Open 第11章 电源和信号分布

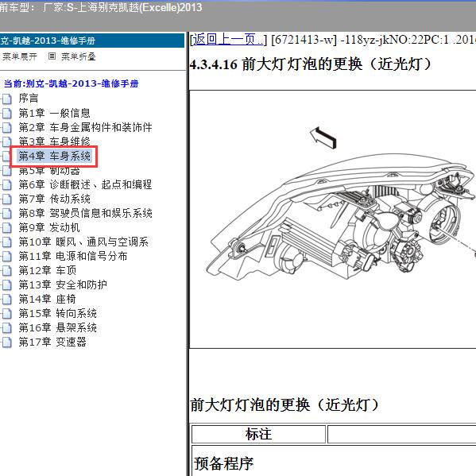[x=73, y=256]
